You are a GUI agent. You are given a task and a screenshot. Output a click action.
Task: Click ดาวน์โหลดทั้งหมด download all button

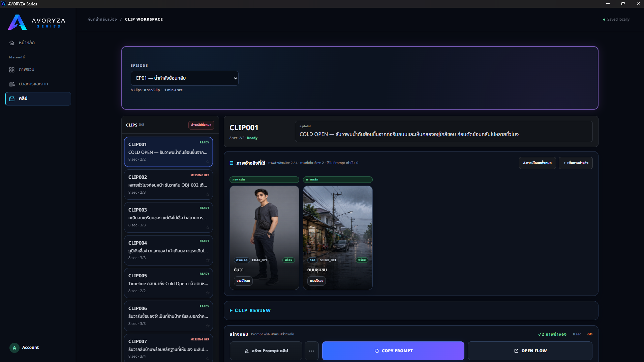[x=537, y=163]
